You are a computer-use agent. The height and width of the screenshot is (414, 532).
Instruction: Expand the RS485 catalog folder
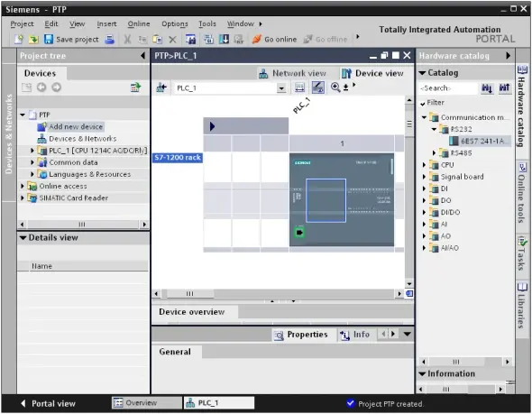[x=434, y=152]
